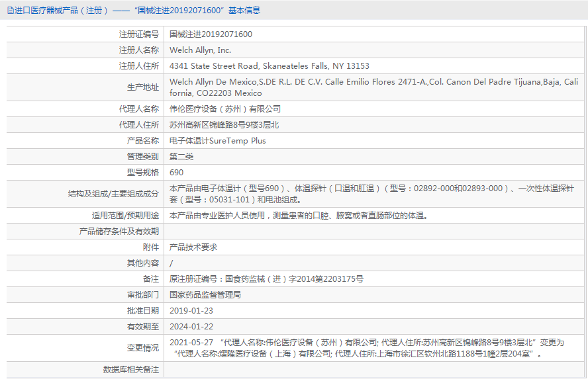Click the 注册人住所 label

(x=139, y=66)
